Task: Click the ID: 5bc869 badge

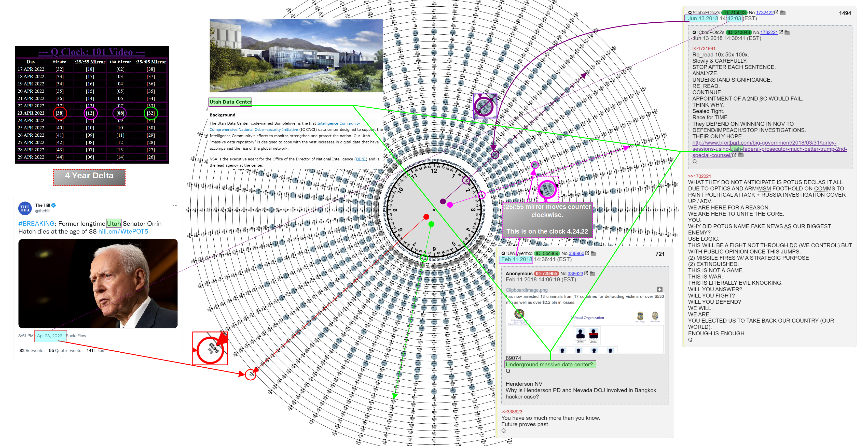Action: coord(547,253)
